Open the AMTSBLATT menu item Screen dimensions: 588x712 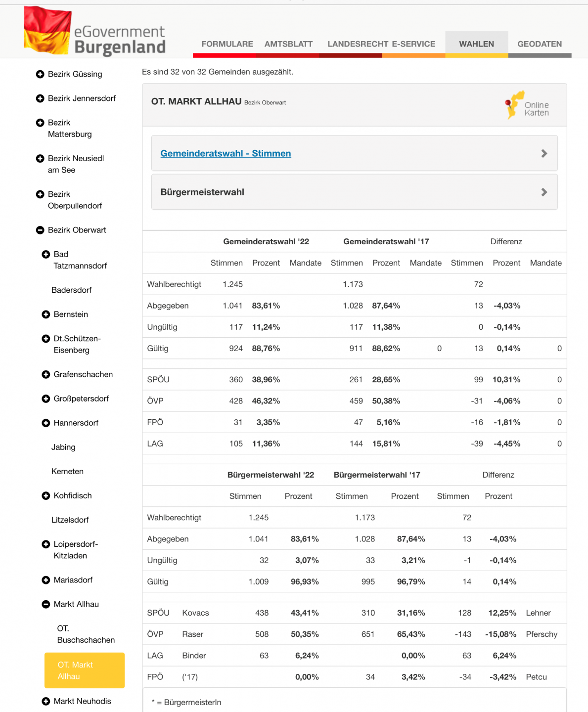288,44
